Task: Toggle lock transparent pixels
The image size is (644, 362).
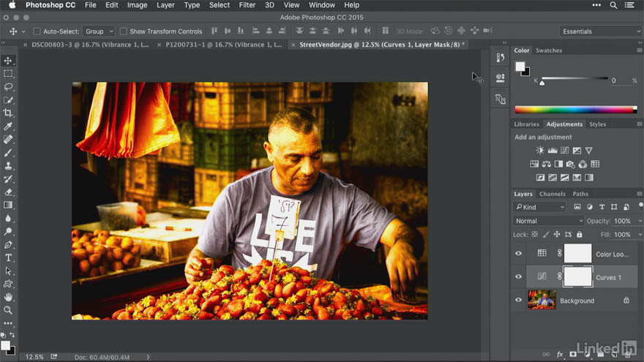Action: 535,234
